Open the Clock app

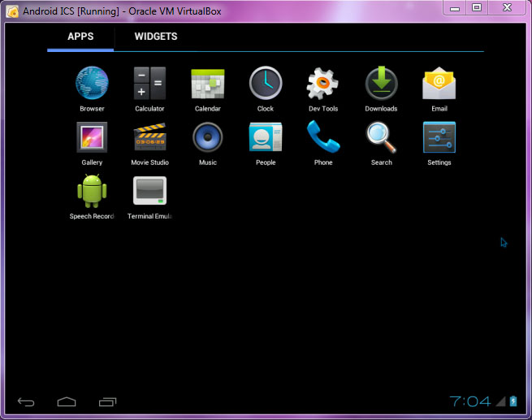point(266,83)
